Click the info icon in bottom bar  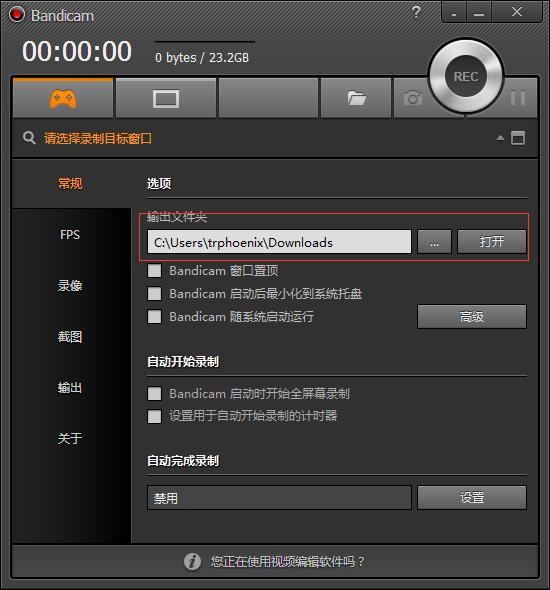(192, 561)
